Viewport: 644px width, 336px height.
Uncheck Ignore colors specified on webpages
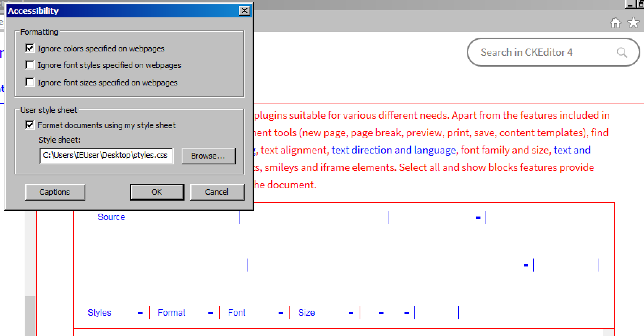click(x=30, y=48)
